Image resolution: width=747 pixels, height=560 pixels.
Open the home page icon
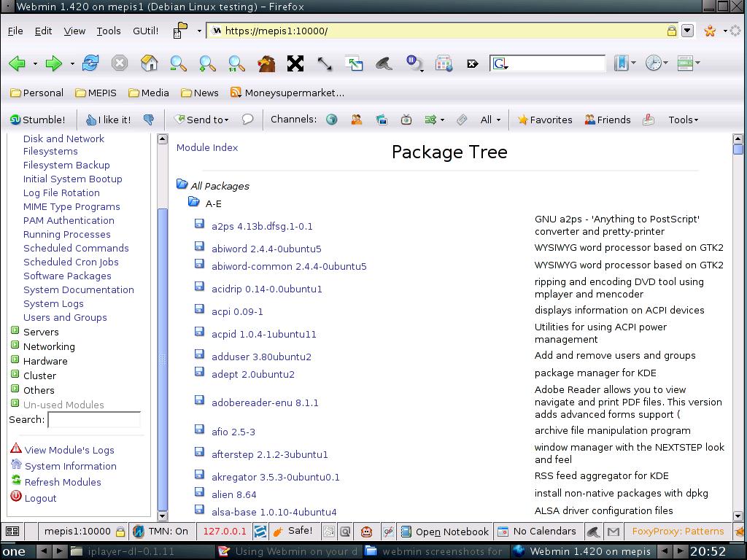(x=149, y=63)
